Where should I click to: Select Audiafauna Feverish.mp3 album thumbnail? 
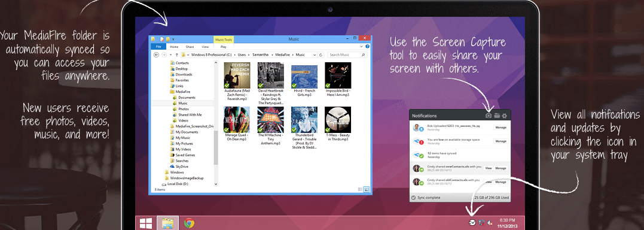(237, 75)
